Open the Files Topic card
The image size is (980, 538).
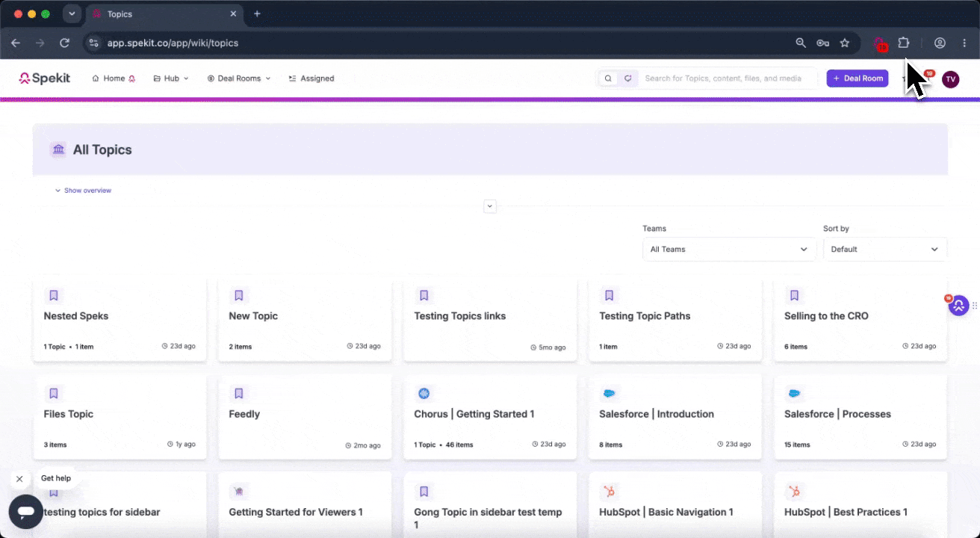pos(120,417)
